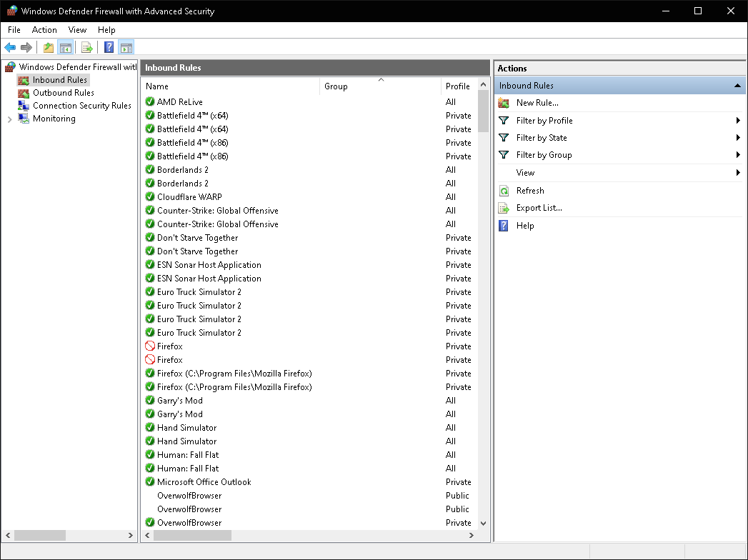
Task: Sort by the Profile column header
Action: tap(459, 86)
